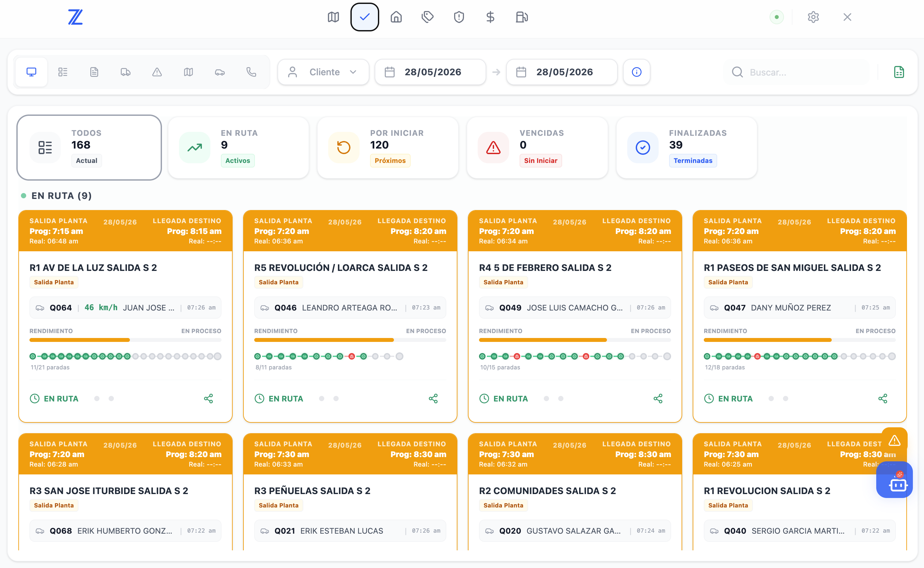Switch to the phone calls tab
This screenshot has height=568, width=924.
point(251,72)
